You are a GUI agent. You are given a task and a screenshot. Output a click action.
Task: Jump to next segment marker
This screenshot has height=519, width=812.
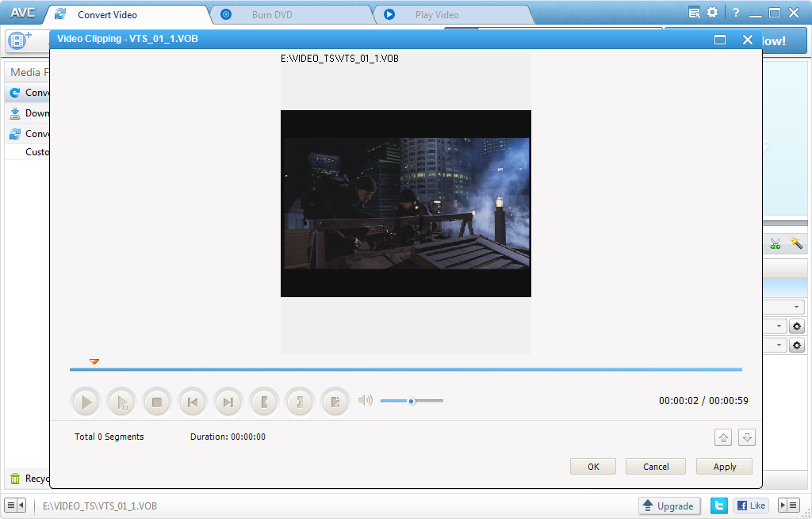coord(228,402)
